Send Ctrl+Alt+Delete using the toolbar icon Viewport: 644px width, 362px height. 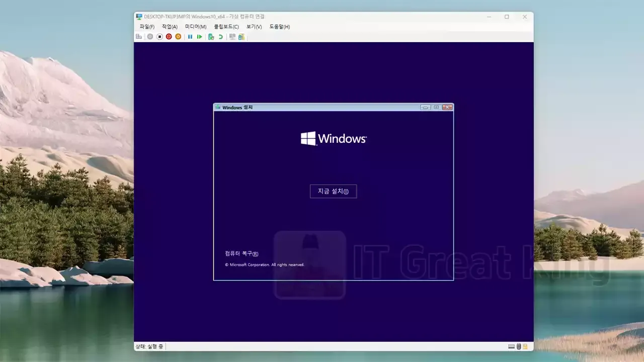click(139, 37)
